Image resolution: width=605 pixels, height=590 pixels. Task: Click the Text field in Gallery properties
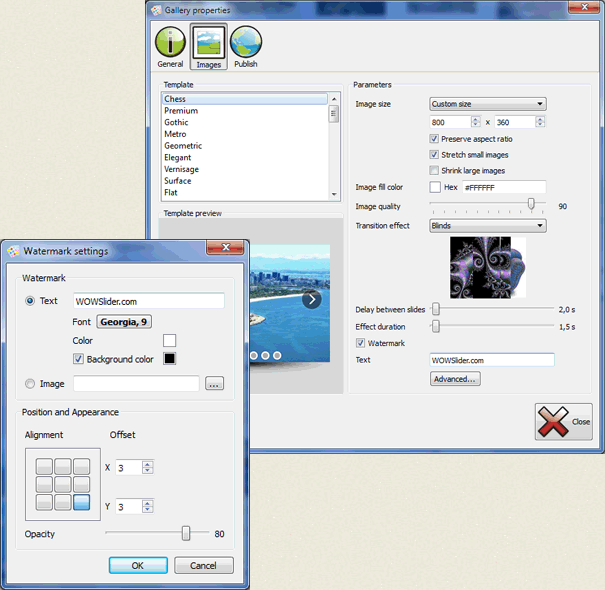[492, 360]
